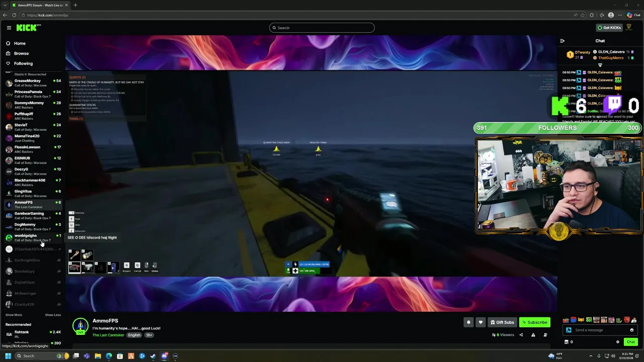Open DeezyG channel in sidebar
The height and width of the screenshot is (362, 644).
click(32, 171)
